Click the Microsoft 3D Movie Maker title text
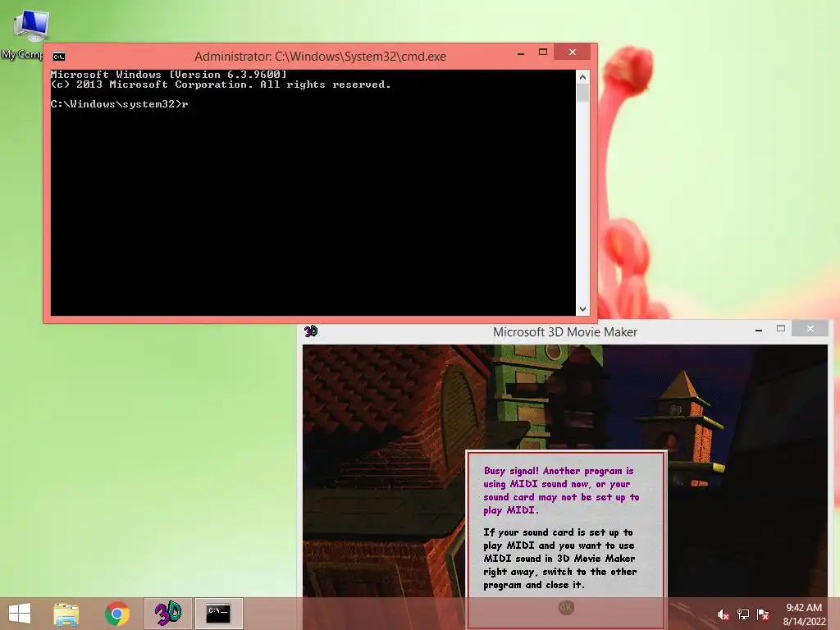The height and width of the screenshot is (630, 840). (564, 332)
